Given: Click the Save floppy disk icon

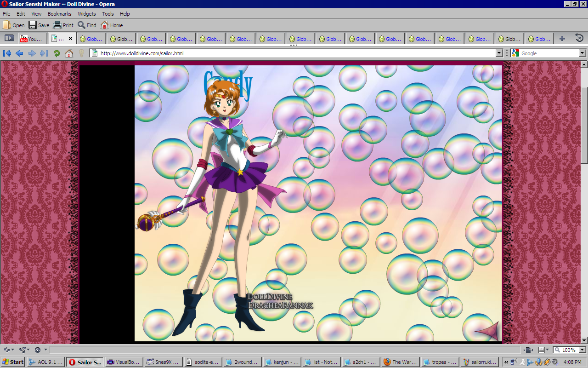Looking at the screenshot, I should coord(33,25).
